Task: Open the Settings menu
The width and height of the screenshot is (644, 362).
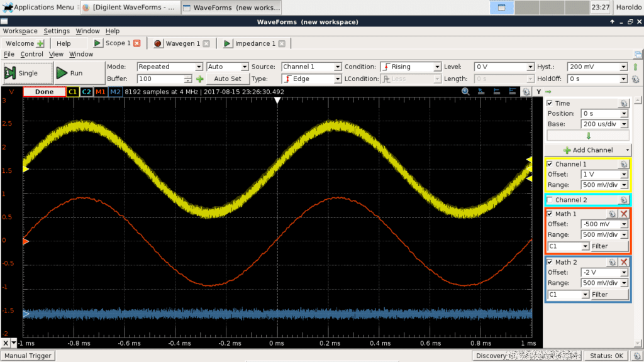Action: click(x=56, y=31)
